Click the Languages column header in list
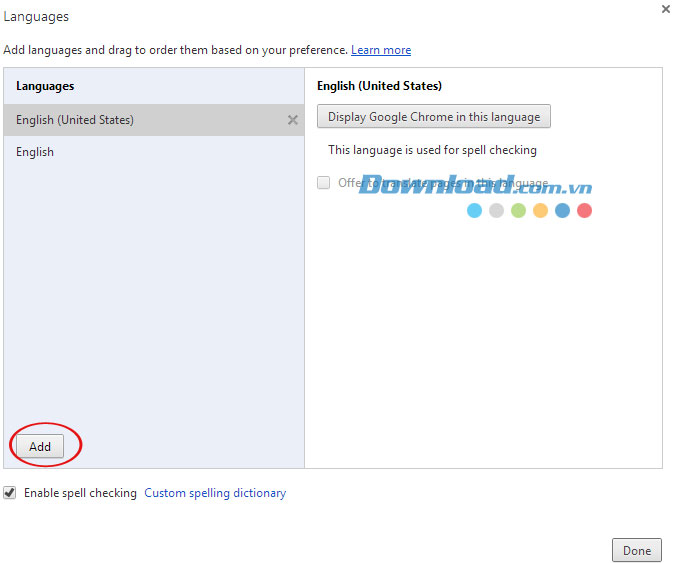This screenshot has height=563, width=673. (x=45, y=86)
